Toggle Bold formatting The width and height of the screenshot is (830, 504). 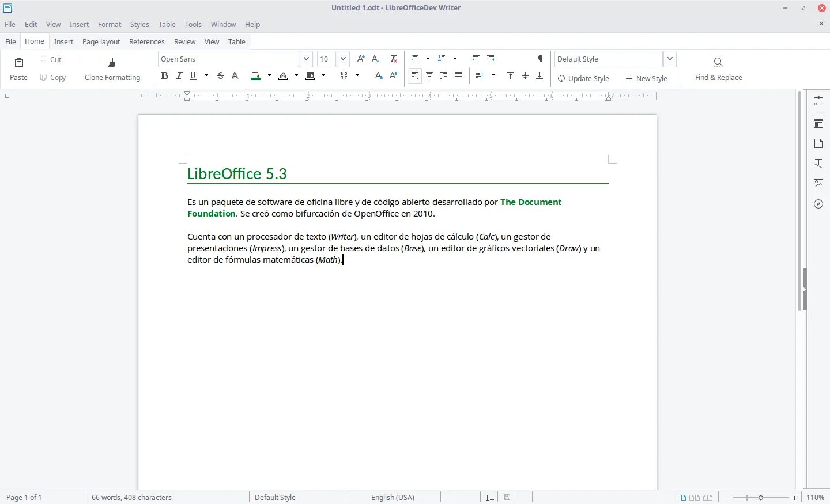coord(165,76)
